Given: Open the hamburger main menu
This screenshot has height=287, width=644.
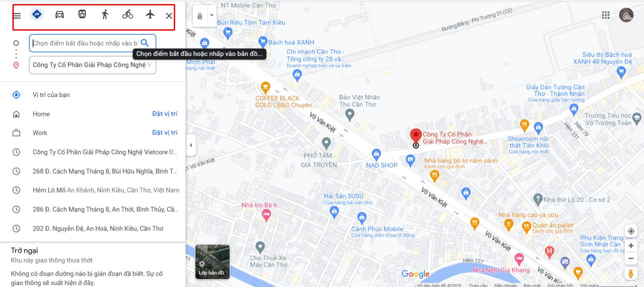Looking at the screenshot, I should (17, 16).
